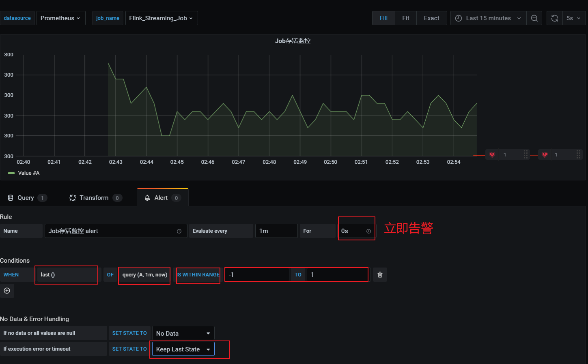Click the info icon in the For field
Screen dimensions: 588x364
(x=368, y=231)
